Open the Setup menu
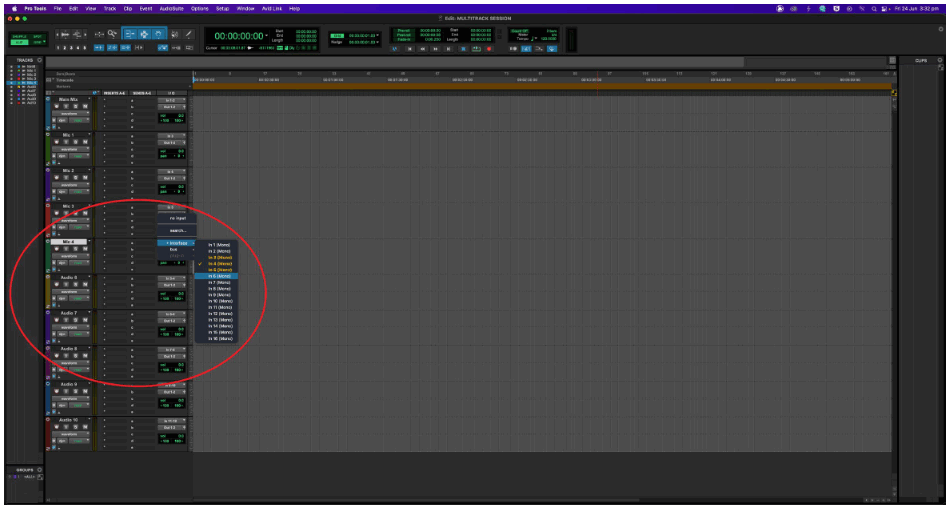952x509 pixels. pyautogui.click(x=223, y=9)
